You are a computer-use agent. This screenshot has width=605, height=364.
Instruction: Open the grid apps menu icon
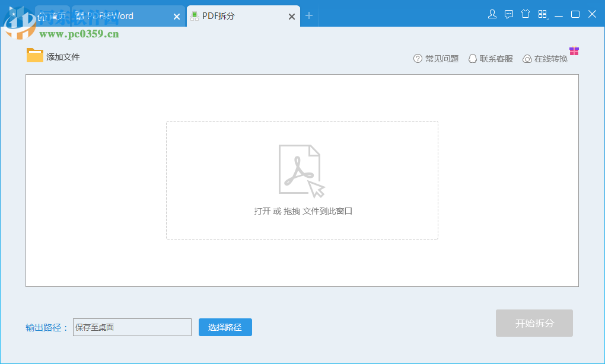543,14
